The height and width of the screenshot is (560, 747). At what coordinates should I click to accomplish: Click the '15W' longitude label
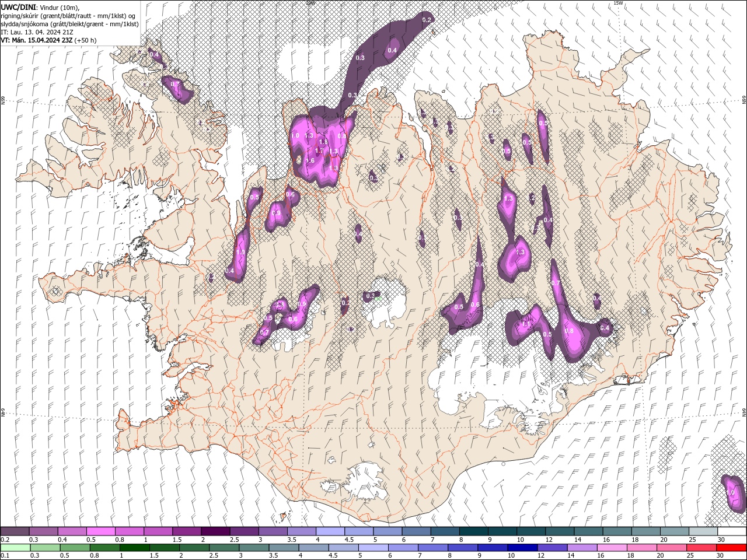tap(618, 3)
